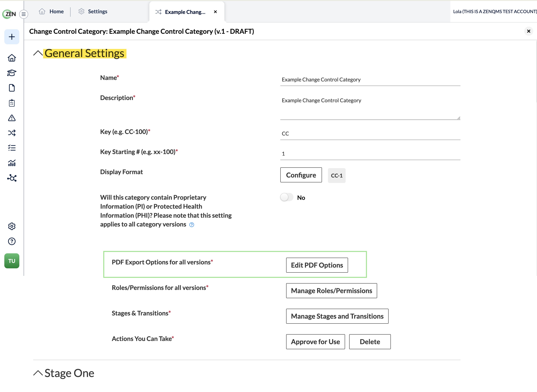Screen dimensions: 537x392
Task: Click the PI/PHI info help icon
Action: [x=192, y=225]
